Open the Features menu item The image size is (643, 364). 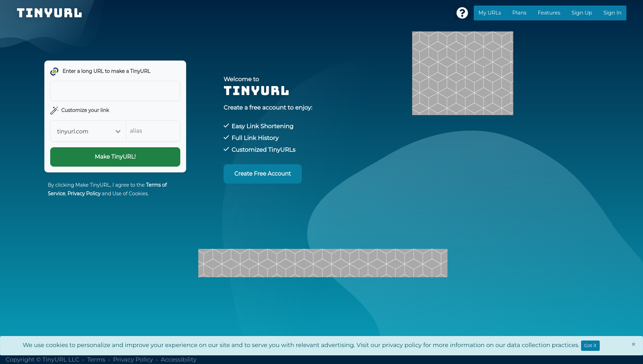point(549,13)
